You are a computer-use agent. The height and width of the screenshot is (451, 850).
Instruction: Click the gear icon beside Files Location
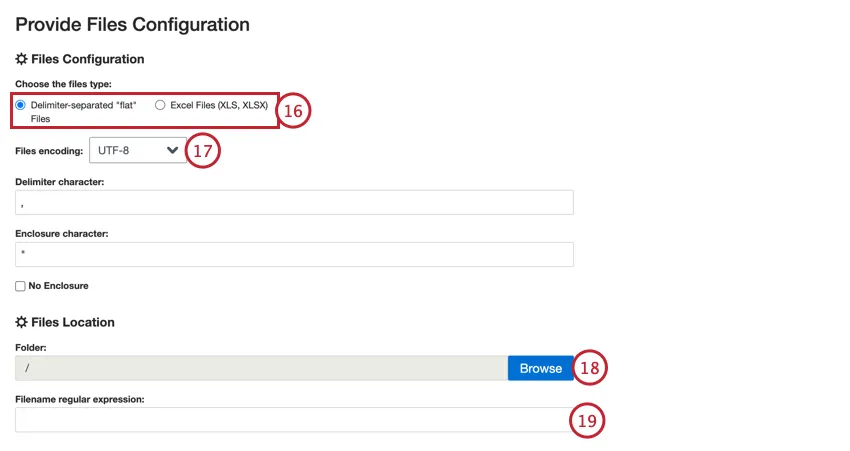[22, 323]
